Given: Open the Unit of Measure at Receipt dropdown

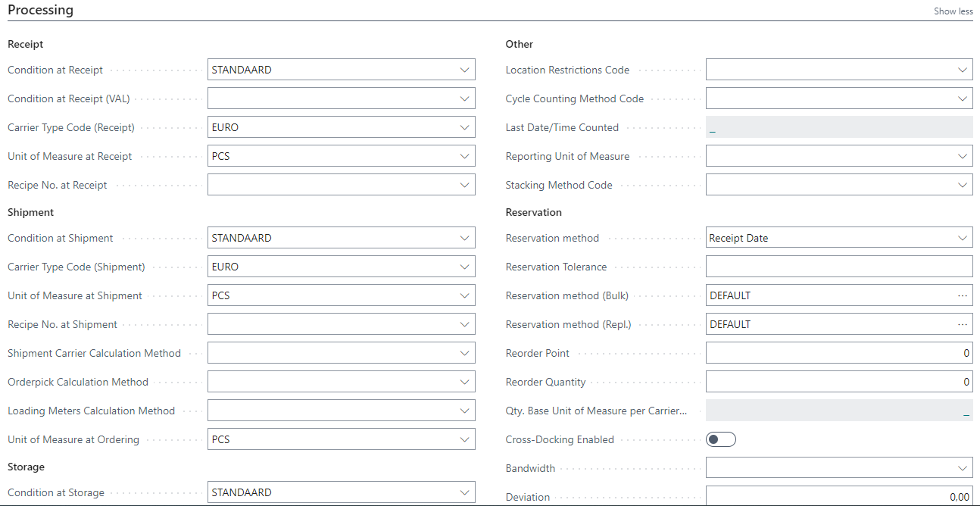Looking at the screenshot, I should 465,155.
